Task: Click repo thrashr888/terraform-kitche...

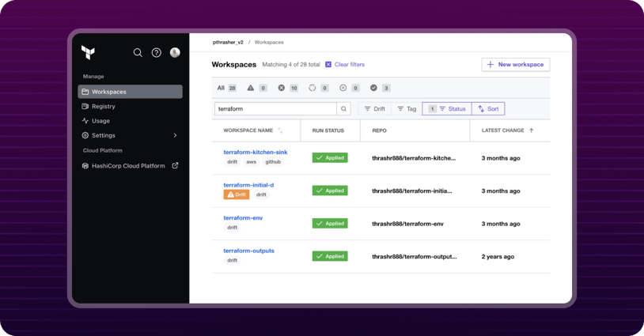Action: click(414, 158)
